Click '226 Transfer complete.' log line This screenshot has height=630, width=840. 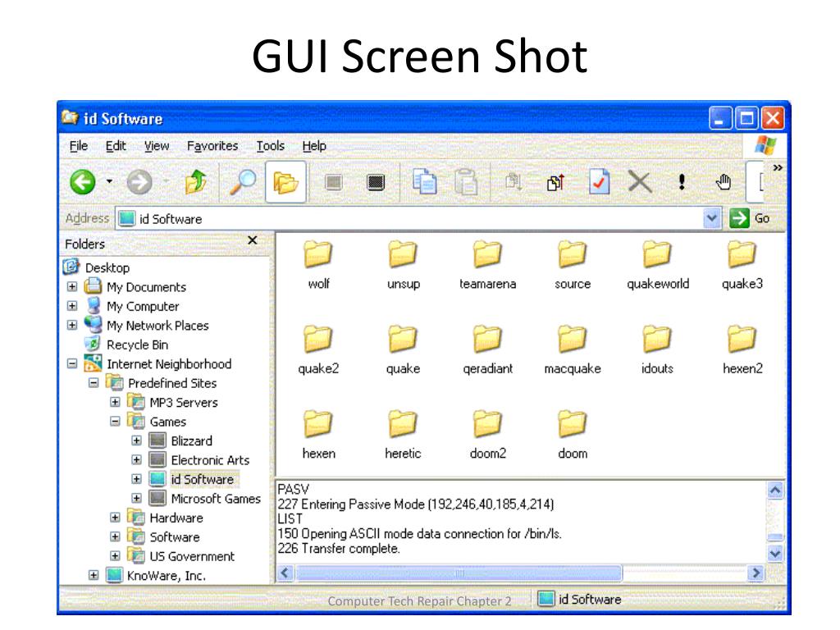339,549
